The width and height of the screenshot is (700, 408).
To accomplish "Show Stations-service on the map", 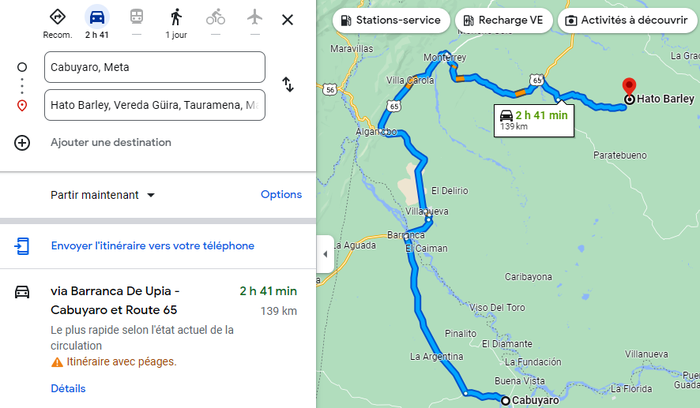I will pos(390,20).
